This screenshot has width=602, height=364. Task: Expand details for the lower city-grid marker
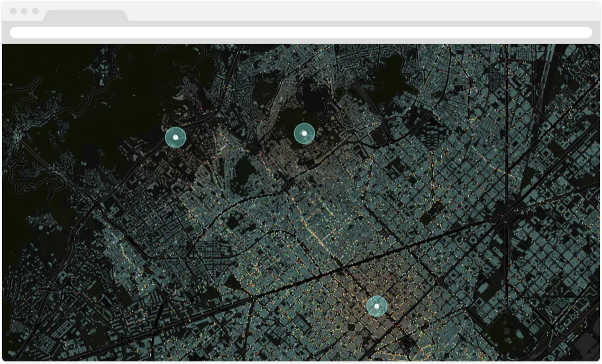(x=377, y=307)
